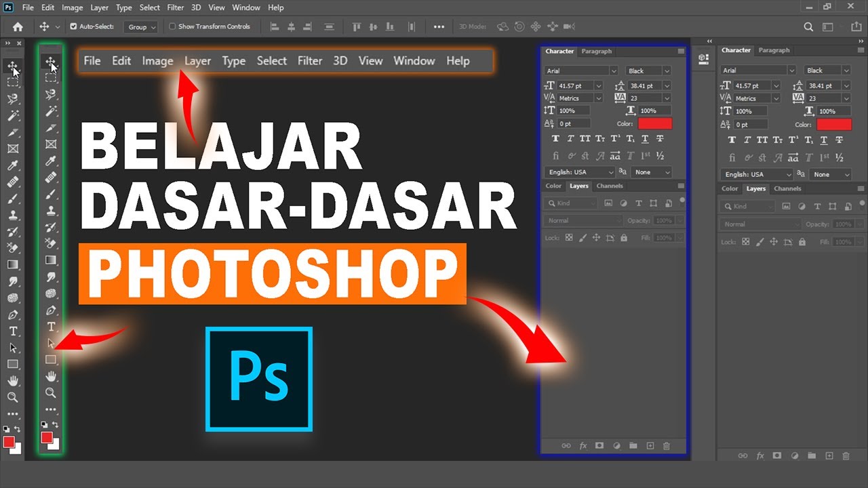Click the red Color swatch in the rightmost Character panel
868x488 pixels.
(x=834, y=125)
